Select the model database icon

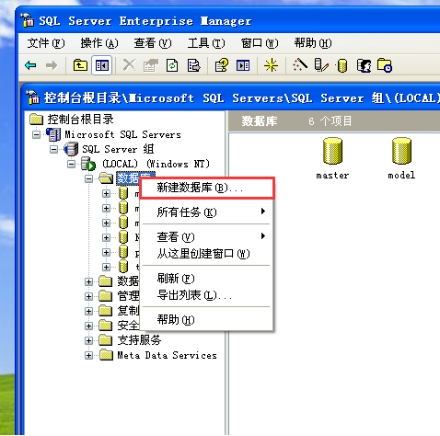coord(402,151)
